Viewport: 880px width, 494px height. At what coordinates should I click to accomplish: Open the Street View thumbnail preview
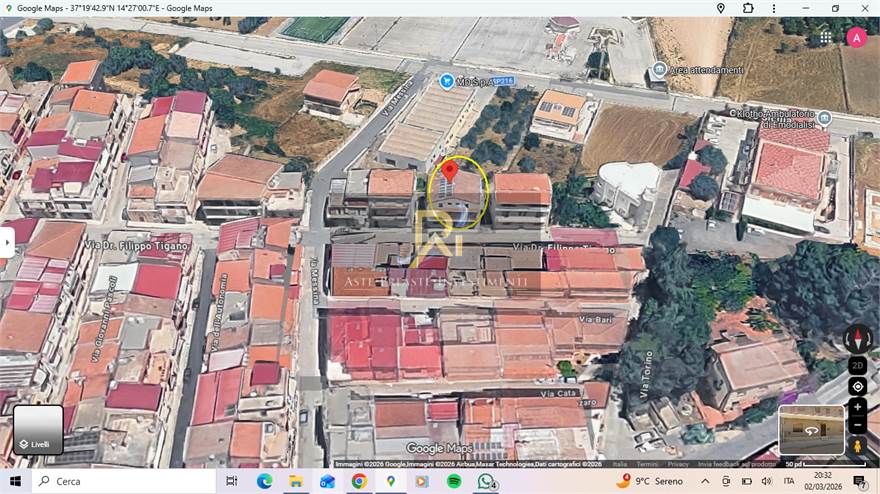pyautogui.click(x=811, y=430)
